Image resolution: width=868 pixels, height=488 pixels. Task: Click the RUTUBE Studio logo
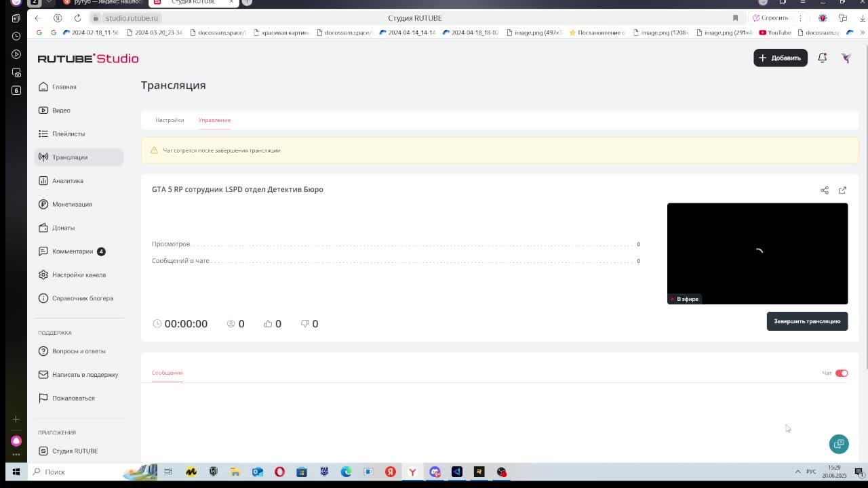pos(88,58)
